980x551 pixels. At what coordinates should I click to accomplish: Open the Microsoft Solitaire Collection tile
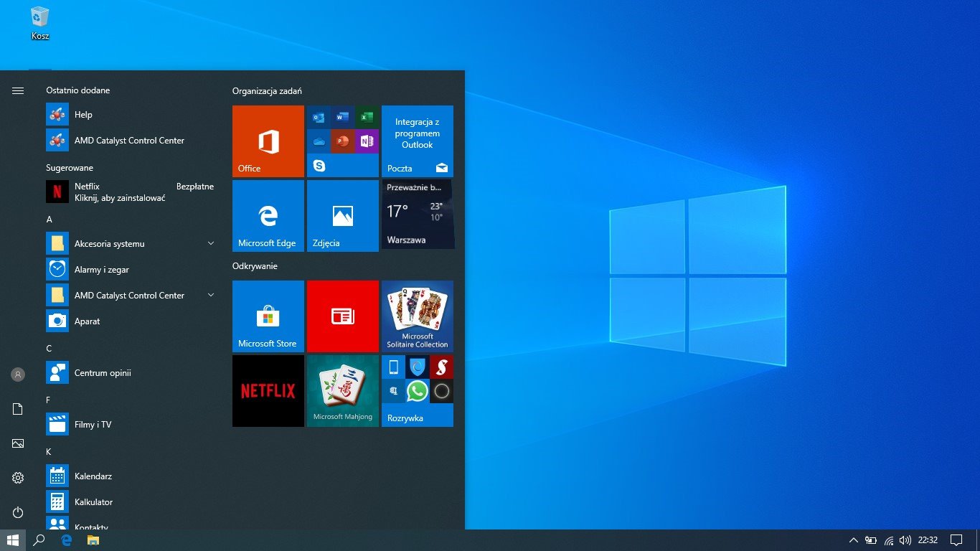click(x=418, y=316)
